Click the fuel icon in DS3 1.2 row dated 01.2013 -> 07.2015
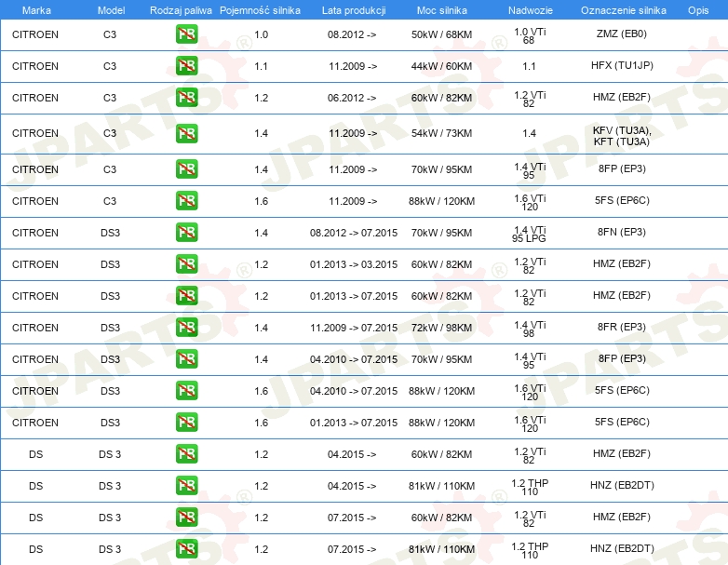This screenshot has width=728, height=565. (186, 296)
